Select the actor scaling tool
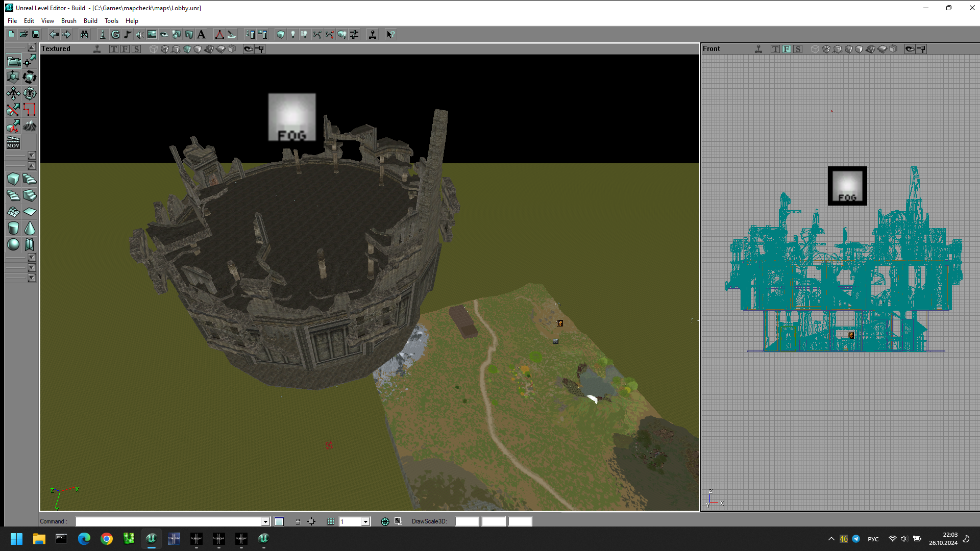This screenshot has width=980, height=551. pyautogui.click(x=13, y=78)
